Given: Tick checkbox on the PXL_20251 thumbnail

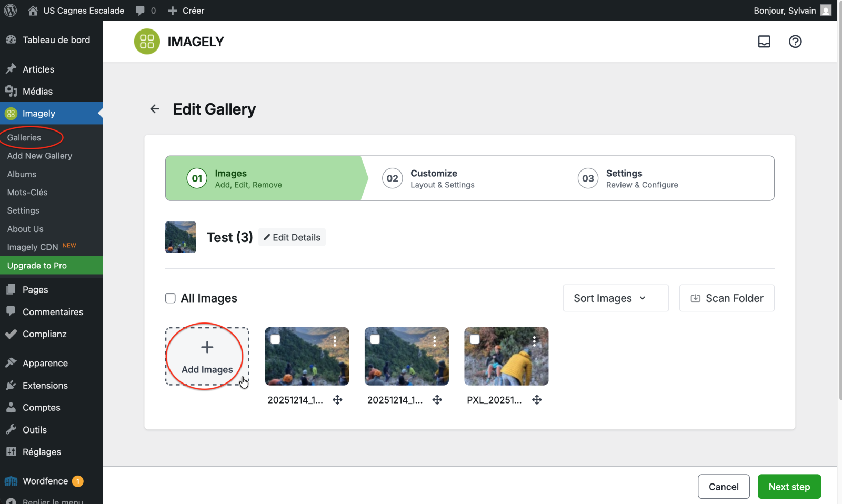Looking at the screenshot, I should 475,339.
